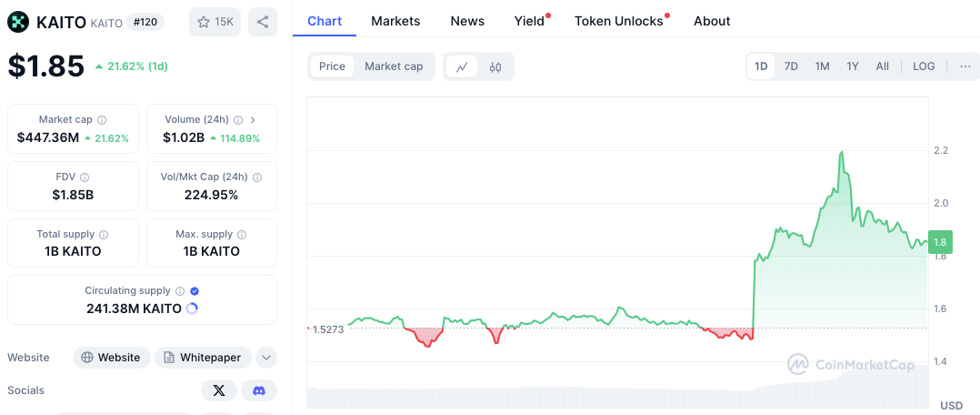Click the chart peak near 2.2
The image size is (980, 415).
click(x=842, y=152)
